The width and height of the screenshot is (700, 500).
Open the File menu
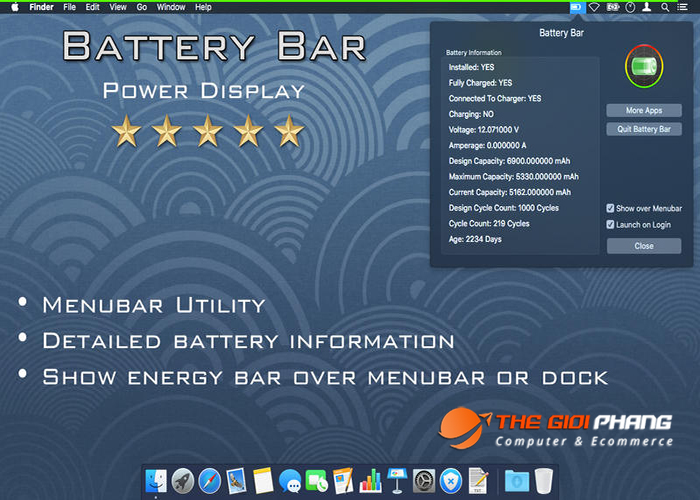(69, 7)
